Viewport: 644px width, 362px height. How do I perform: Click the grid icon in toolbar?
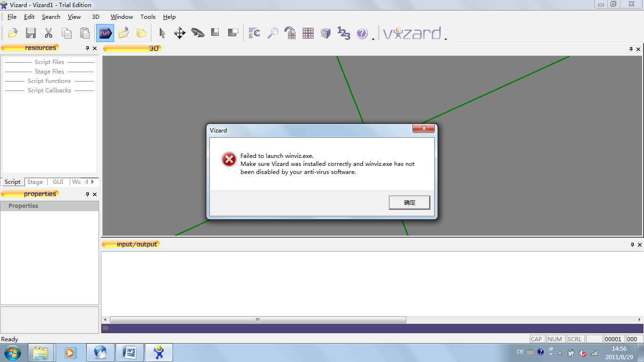tap(308, 33)
